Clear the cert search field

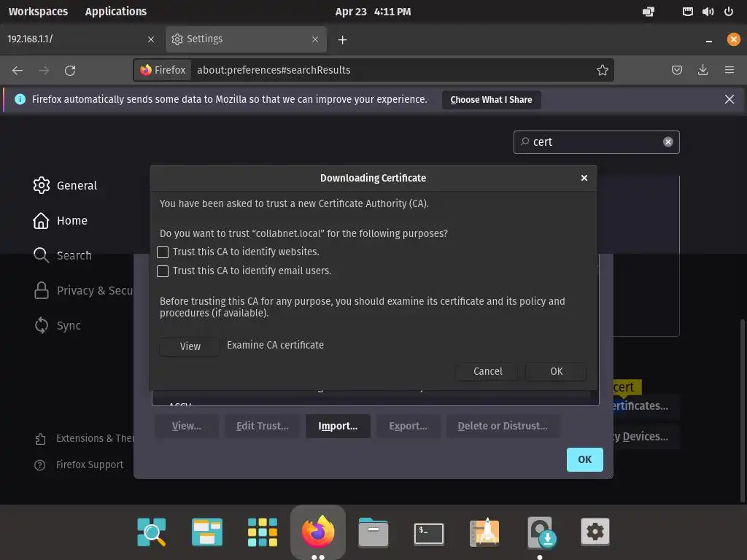668,142
